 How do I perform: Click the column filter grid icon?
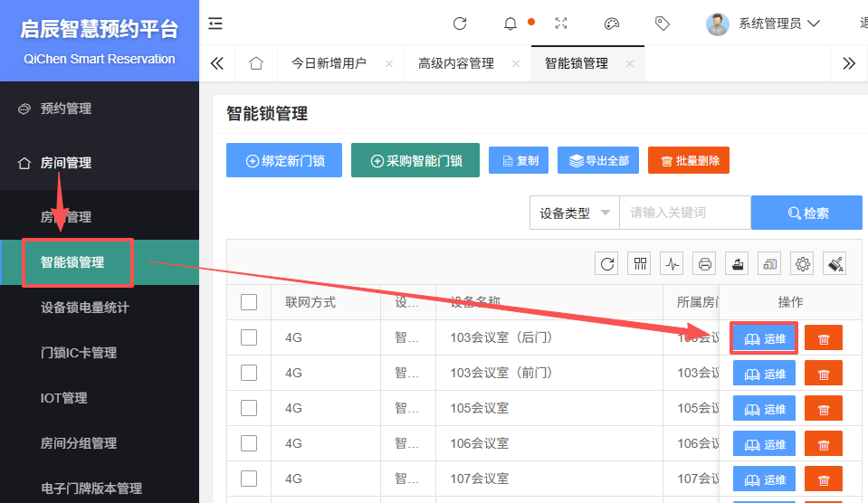pyautogui.click(x=639, y=264)
